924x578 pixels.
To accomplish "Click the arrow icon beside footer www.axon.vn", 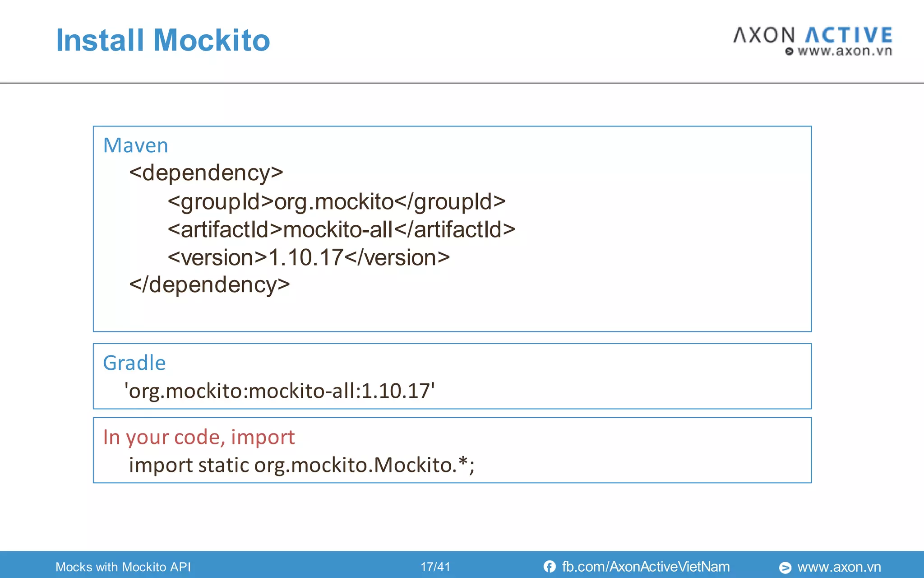I will (x=785, y=568).
